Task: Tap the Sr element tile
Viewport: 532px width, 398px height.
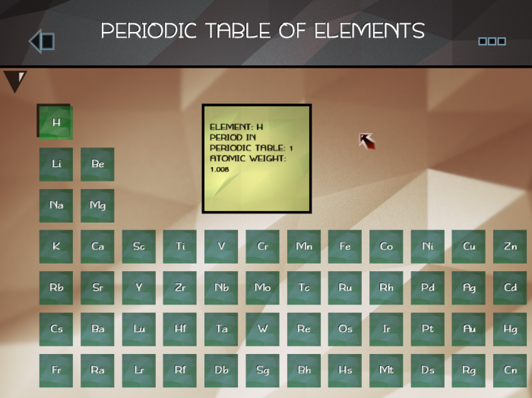Action: (x=97, y=288)
